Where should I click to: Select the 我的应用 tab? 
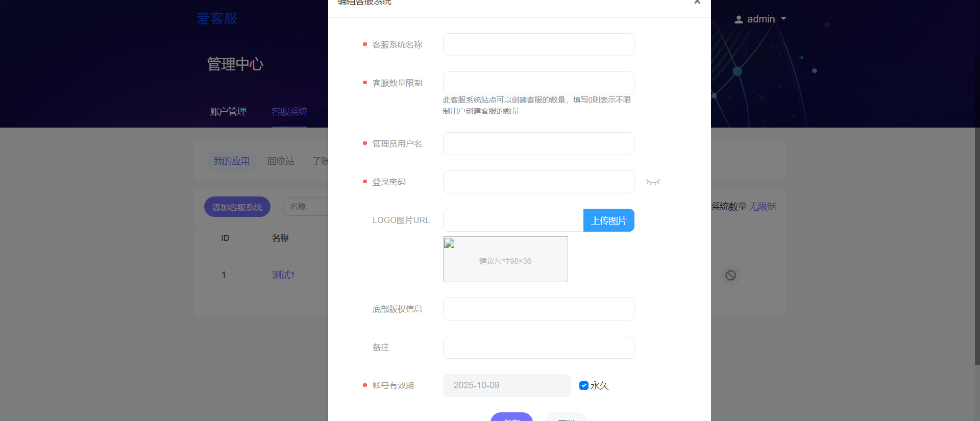click(x=231, y=161)
